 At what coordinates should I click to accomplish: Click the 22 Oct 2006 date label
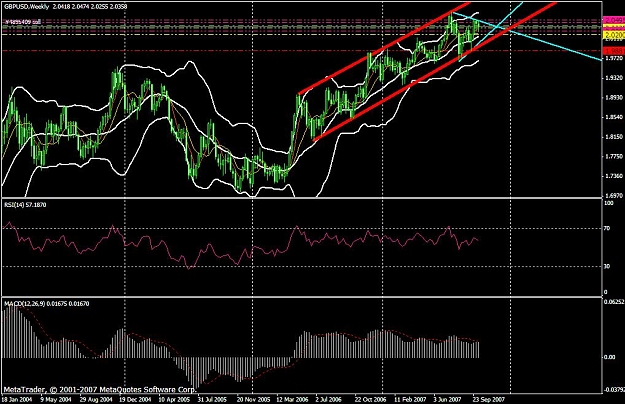(x=371, y=399)
